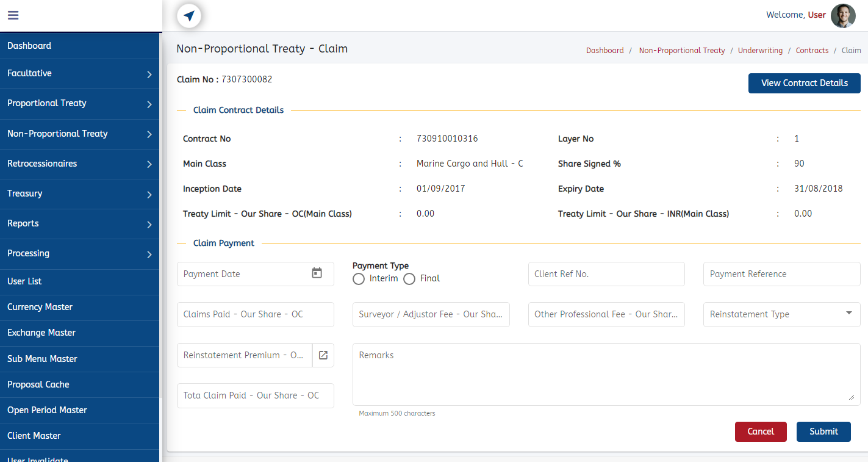Screen dimensions: 868x462
Task: Click the Non-Proportional Treaty breadcrumb link
Action: tap(682, 51)
